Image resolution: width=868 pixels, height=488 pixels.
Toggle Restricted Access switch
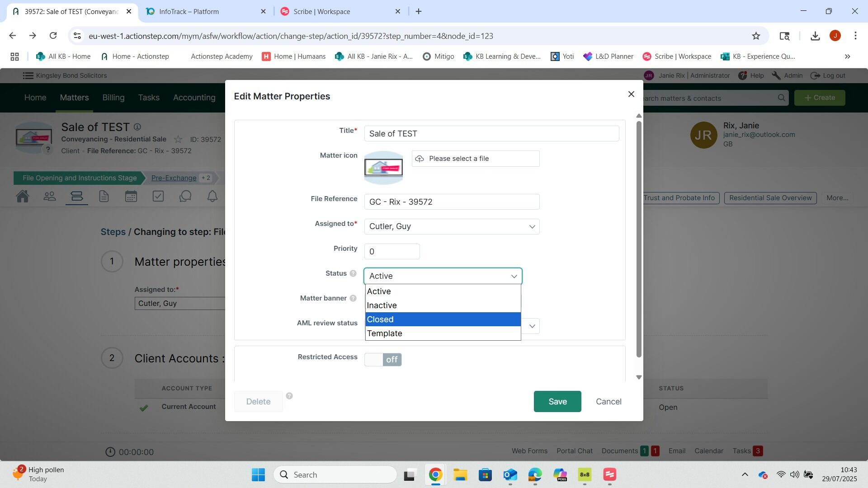tap(383, 360)
